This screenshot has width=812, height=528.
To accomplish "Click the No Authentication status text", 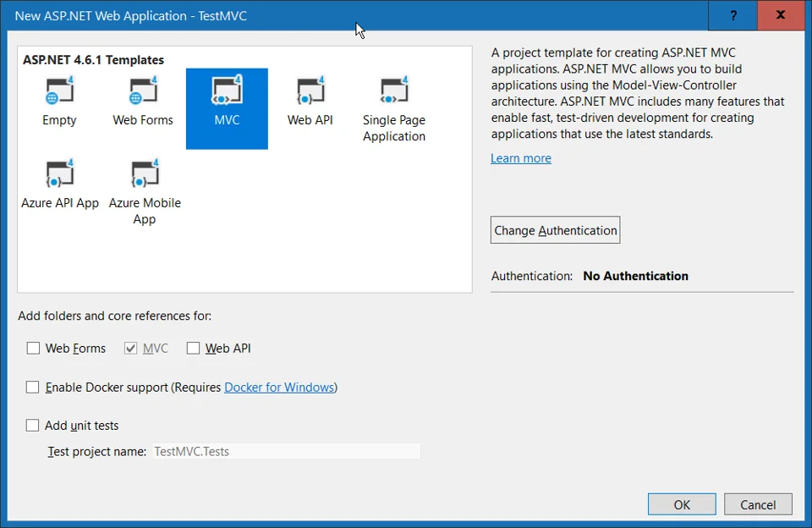I will tap(635, 276).
